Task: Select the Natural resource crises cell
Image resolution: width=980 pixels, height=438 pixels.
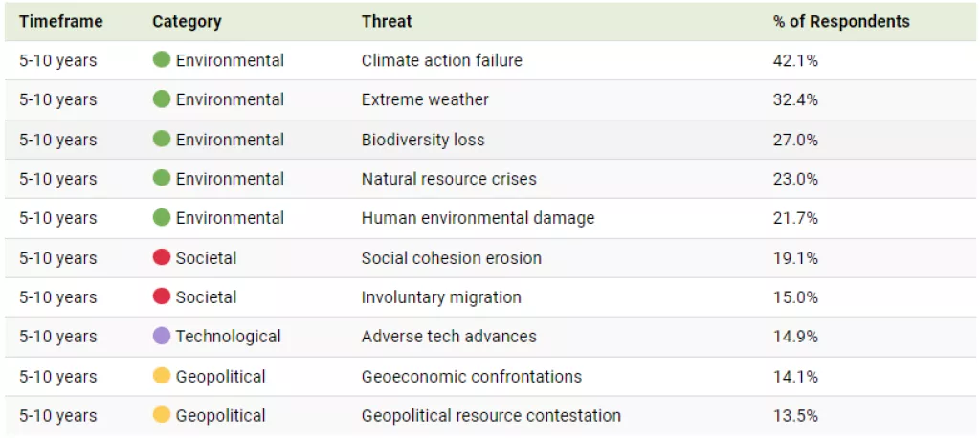Action: [448, 179]
